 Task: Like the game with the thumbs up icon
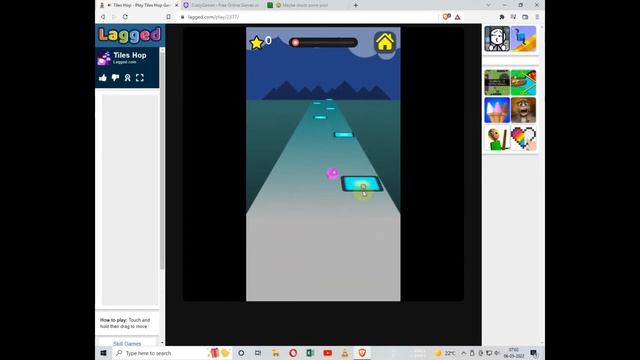pyautogui.click(x=103, y=78)
